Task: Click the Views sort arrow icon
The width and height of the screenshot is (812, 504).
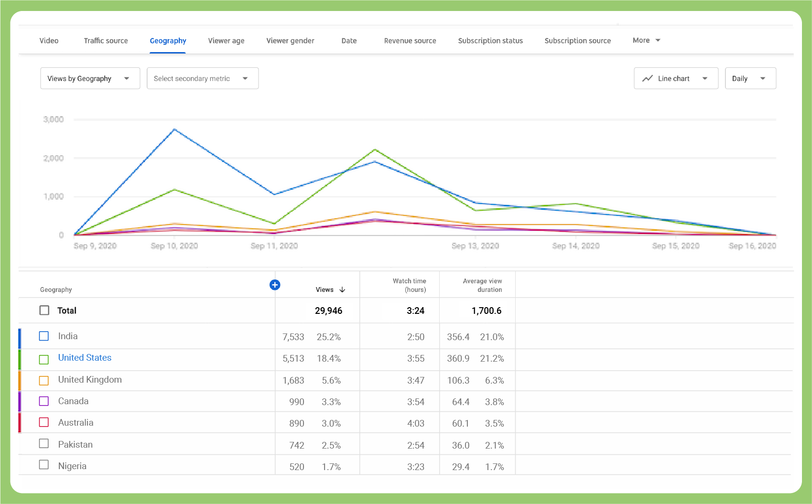Action: (x=342, y=290)
